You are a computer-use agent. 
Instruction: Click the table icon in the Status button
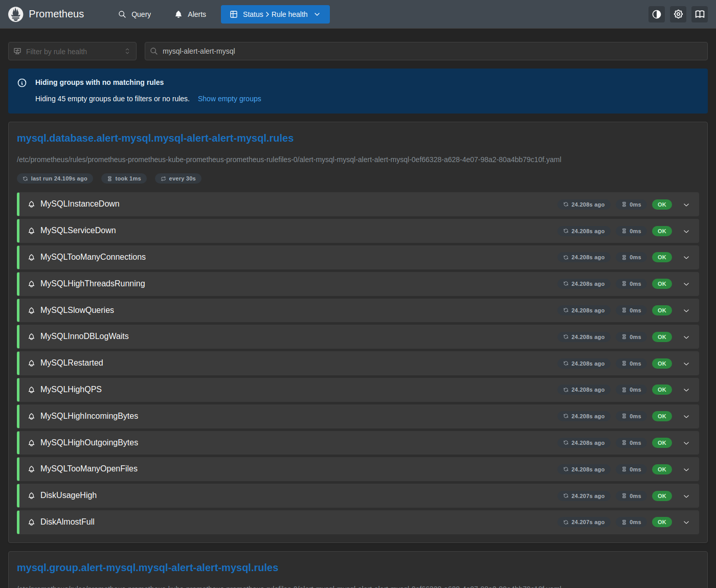(x=234, y=14)
